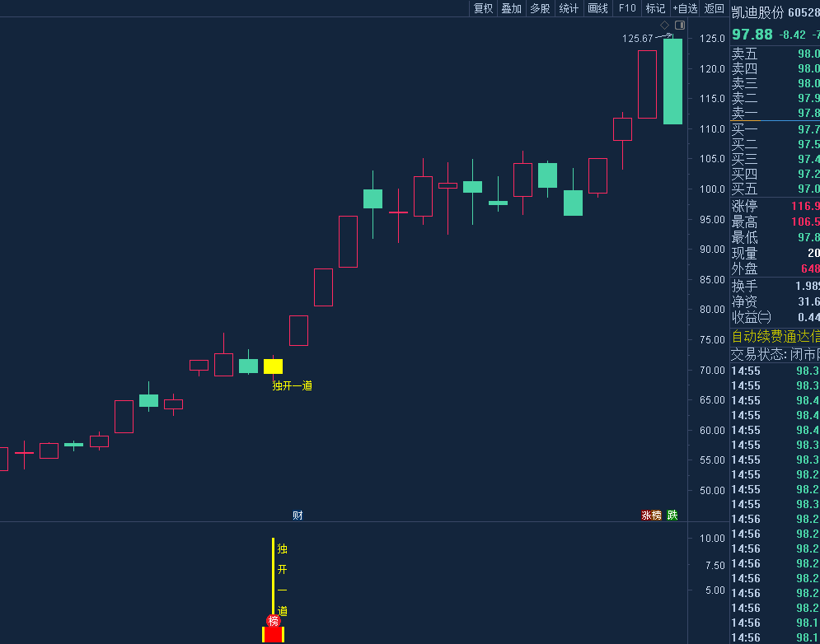This screenshot has width=820, height=644.
Task: Click the yellow 独开一道 signal candle
Action: (x=273, y=366)
